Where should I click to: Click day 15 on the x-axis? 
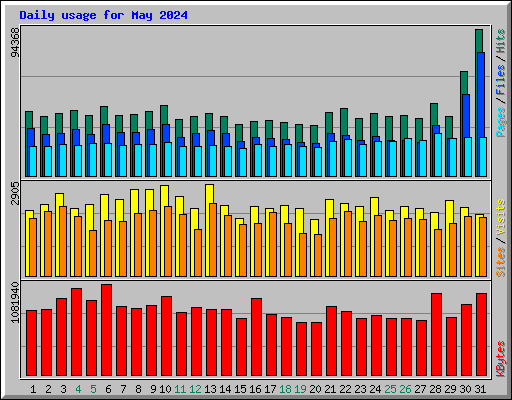tap(240, 389)
